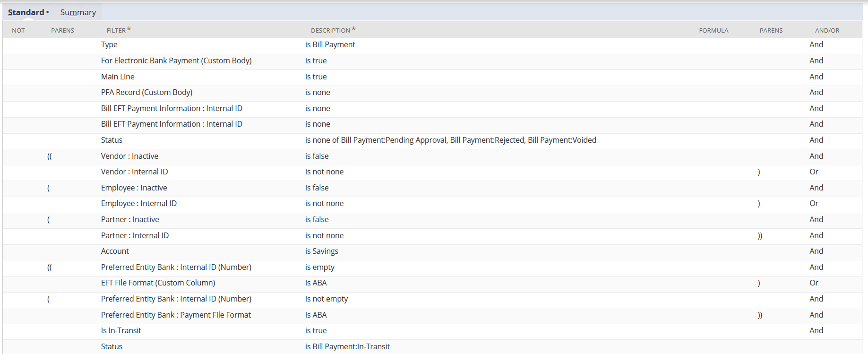Select 'Employee : Internal ID' filter cell
The width and height of the screenshot is (868, 354).
click(x=138, y=203)
